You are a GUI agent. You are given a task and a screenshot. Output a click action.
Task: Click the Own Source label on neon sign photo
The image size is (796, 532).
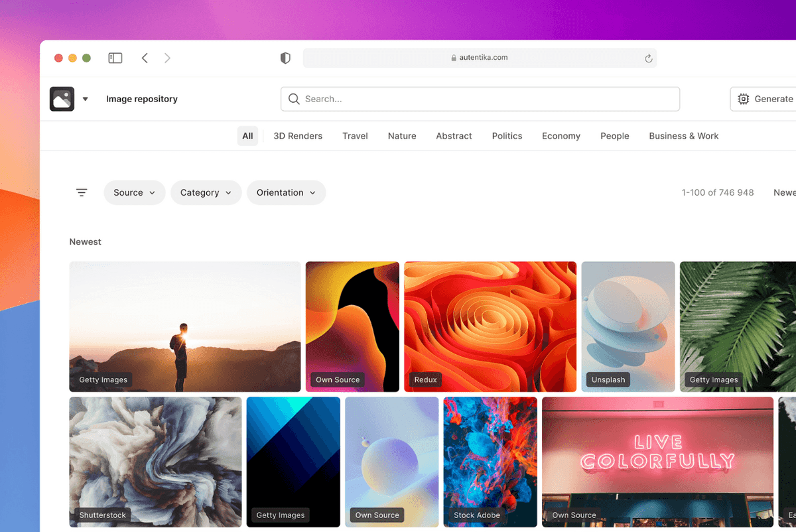[x=574, y=515]
